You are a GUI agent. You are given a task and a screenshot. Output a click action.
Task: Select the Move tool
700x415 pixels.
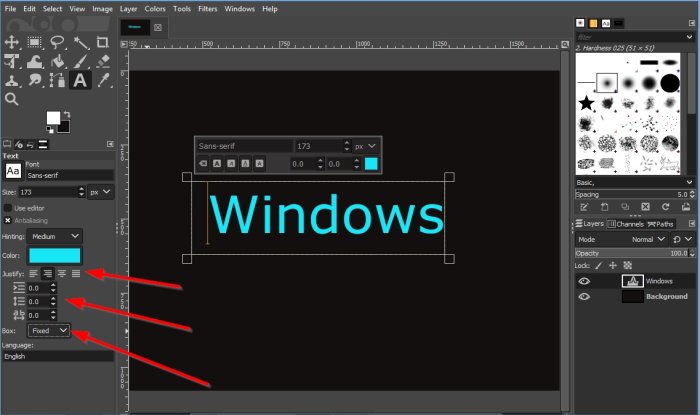pyautogui.click(x=12, y=42)
